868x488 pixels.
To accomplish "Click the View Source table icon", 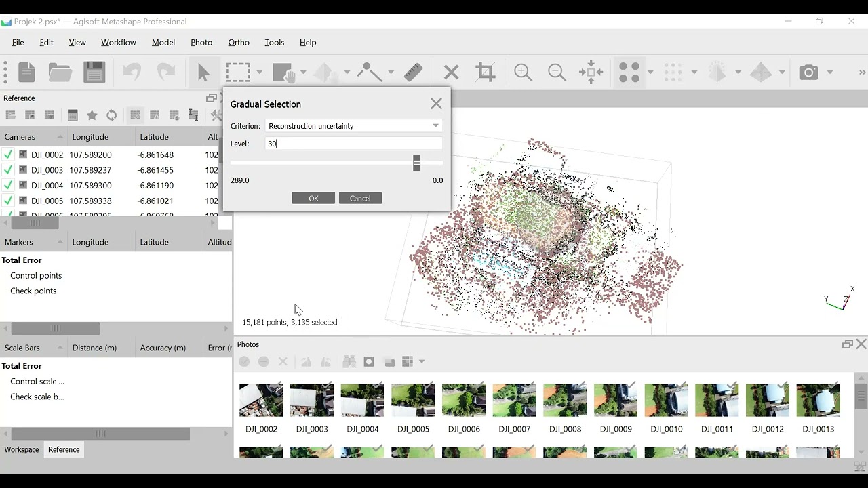I will [135, 115].
